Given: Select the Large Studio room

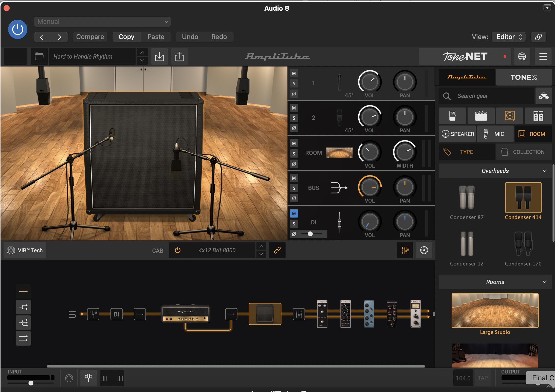Looking at the screenshot, I should pyautogui.click(x=495, y=314).
